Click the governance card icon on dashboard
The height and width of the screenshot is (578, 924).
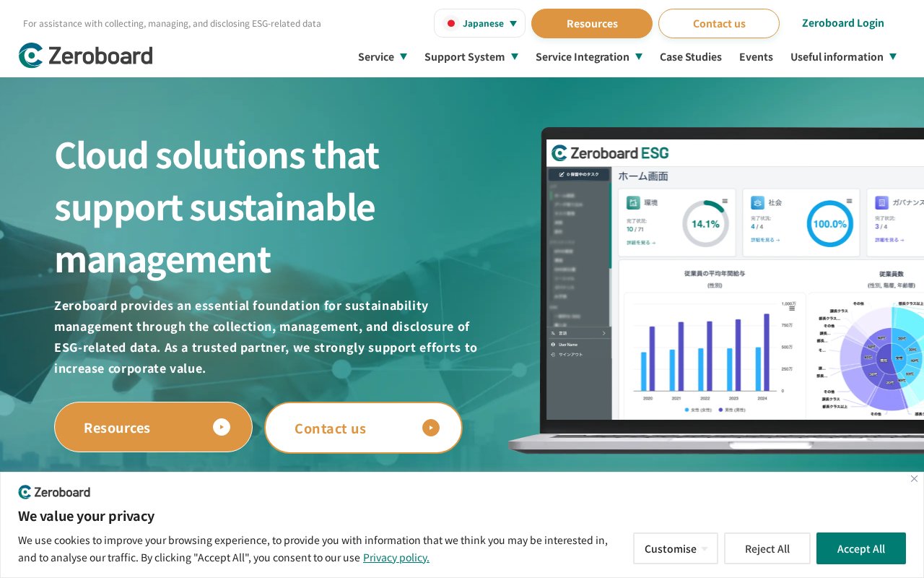coord(881,202)
